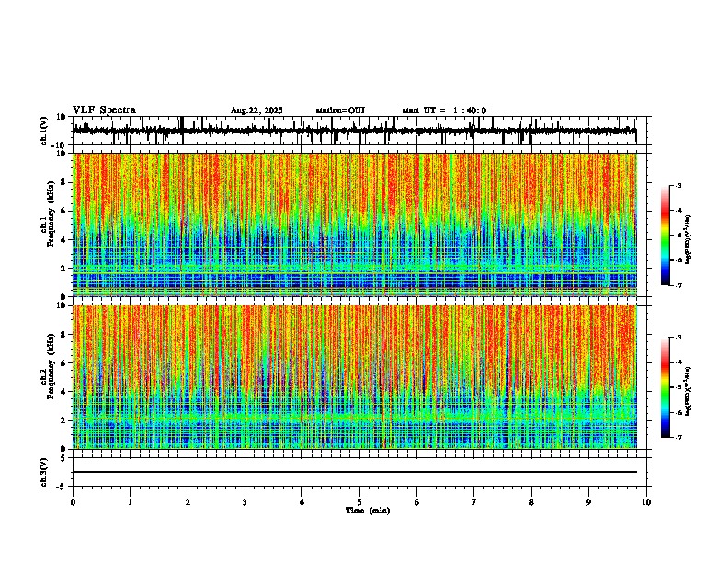
Task: Click the "VLF Spectra" title text
Action: [104, 110]
